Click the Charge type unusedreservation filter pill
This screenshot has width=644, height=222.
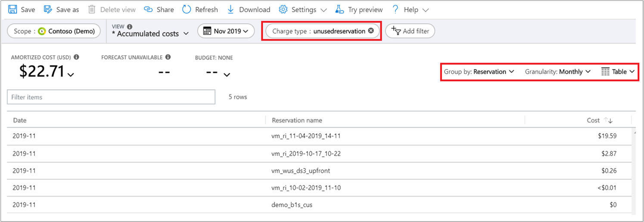click(x=322, y=31)
